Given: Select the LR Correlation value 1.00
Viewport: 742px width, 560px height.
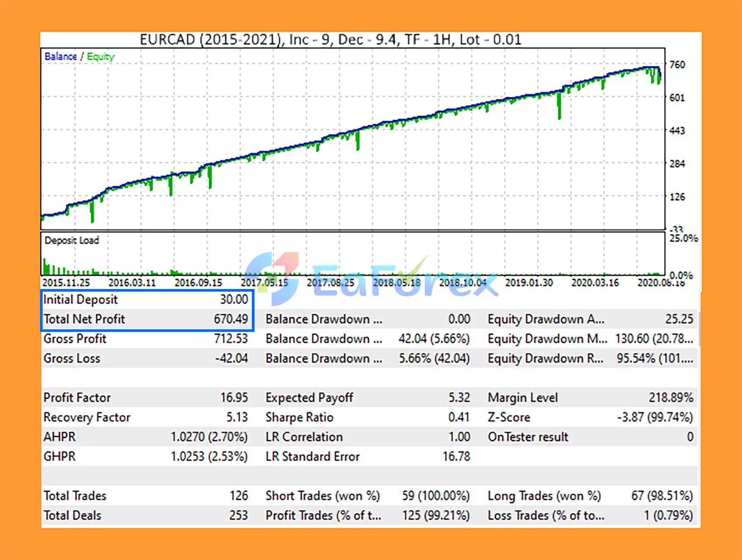Looking at the screenshot, I should pos(459,437).
